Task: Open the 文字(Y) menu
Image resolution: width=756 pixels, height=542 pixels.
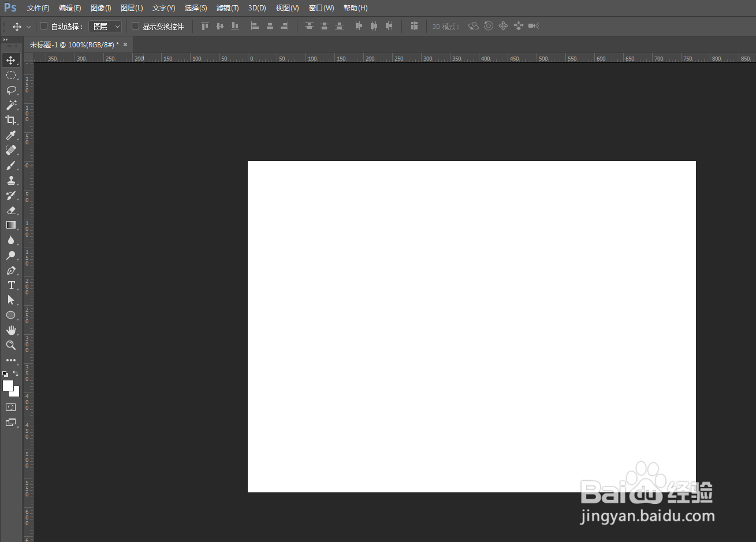Action: click(x=163, y=8)
